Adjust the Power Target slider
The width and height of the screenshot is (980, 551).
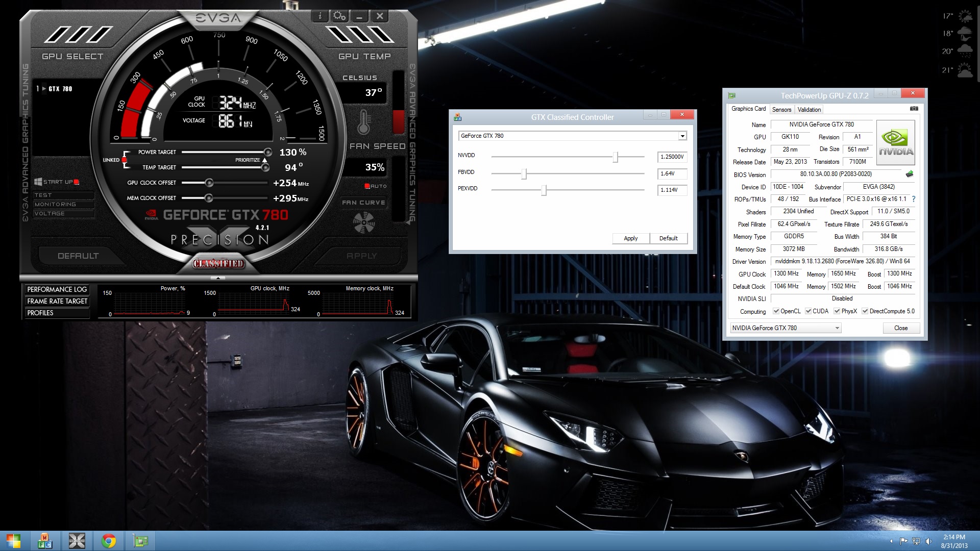click(x=267, y=152)
